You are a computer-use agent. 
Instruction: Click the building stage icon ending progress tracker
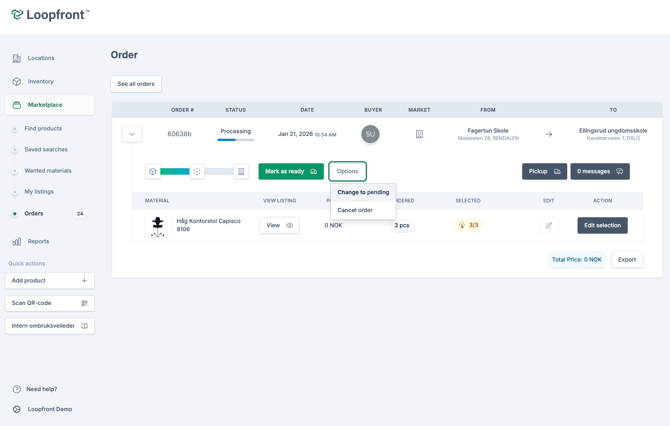pos(241,171)
